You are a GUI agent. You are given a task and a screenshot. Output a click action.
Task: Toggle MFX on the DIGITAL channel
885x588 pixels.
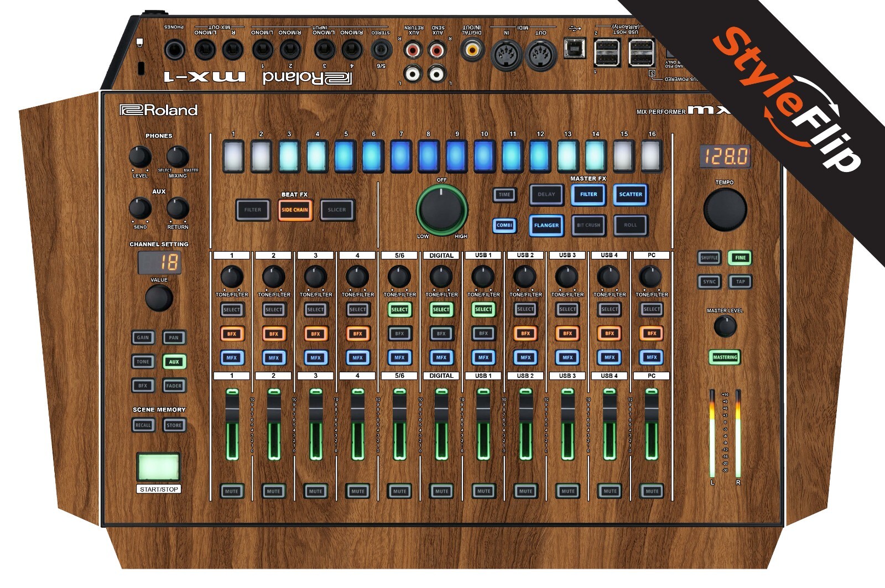[x=441, y=358]
